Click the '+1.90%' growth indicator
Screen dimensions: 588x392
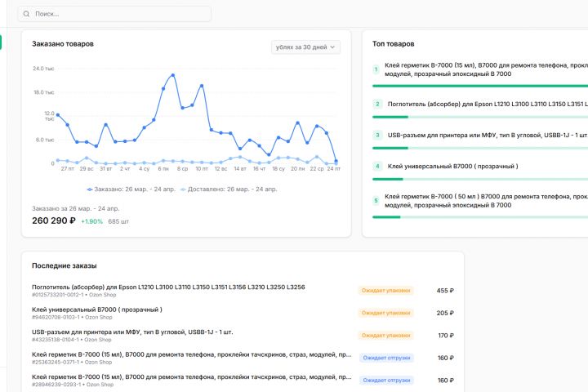coord(91,221)
